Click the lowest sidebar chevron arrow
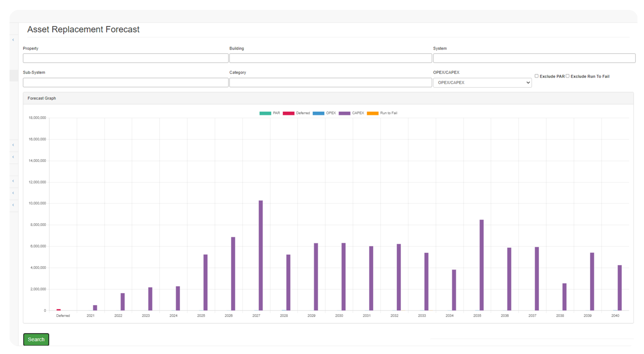This screenshot has height=354, width=644. 13,205
